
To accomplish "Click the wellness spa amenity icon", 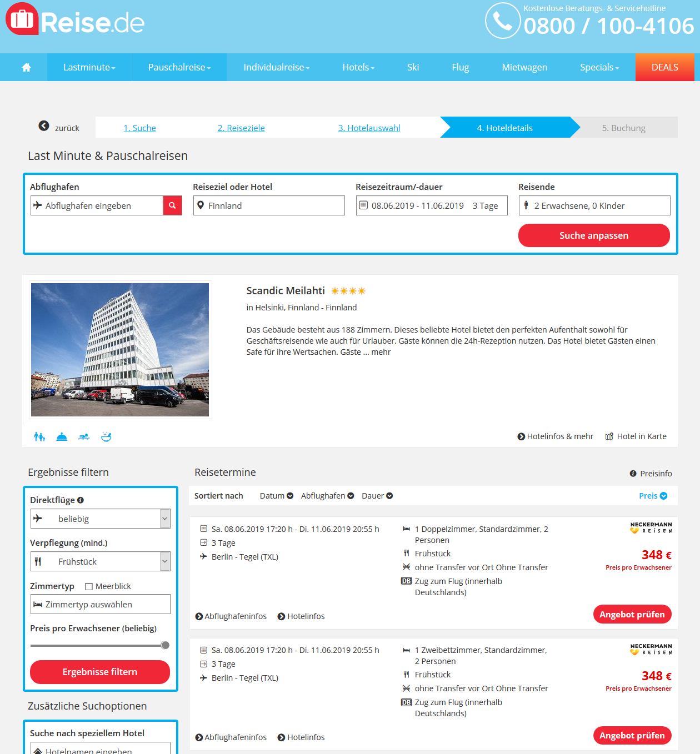I will point(106,437).
